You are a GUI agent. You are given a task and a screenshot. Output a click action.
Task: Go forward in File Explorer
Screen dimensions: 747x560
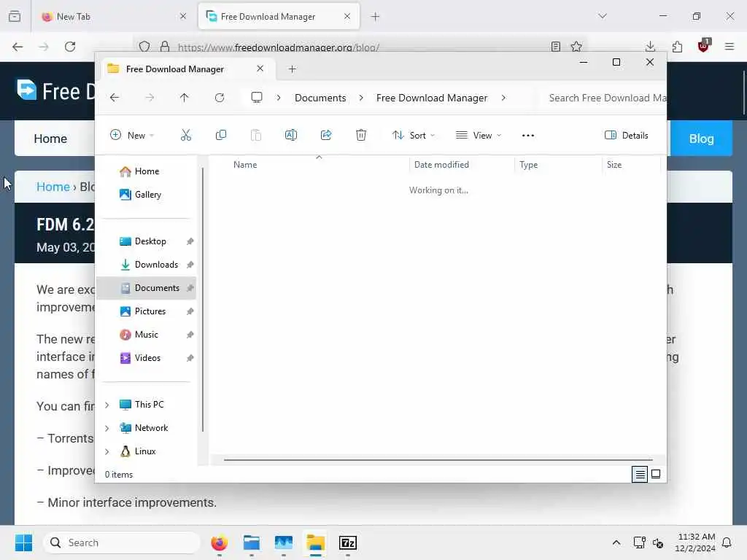(150, 98)
